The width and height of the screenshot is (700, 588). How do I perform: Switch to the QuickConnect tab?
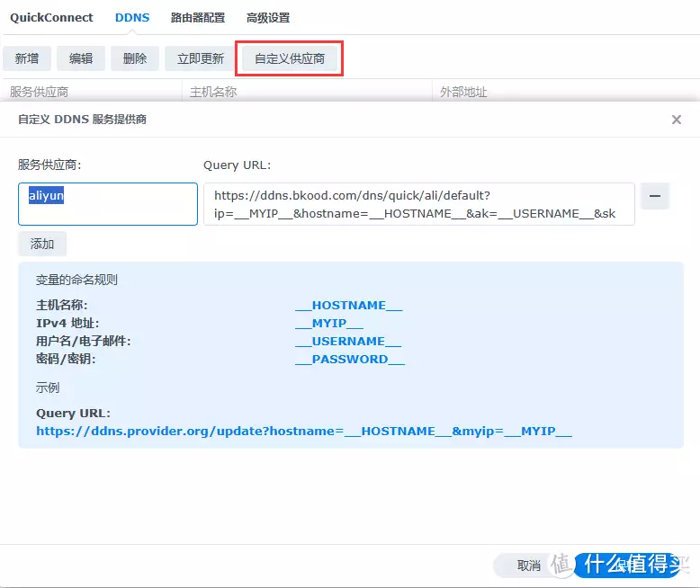(51, 18)
